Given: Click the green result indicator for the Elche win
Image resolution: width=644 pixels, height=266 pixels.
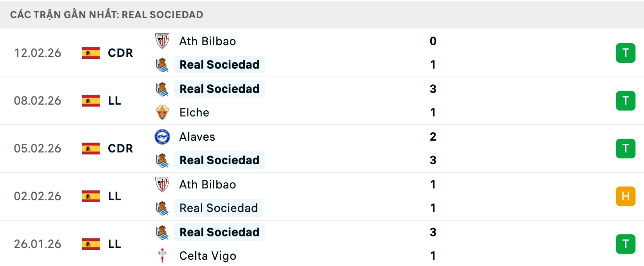Looking at the screenshot, I should coord(625,101).
